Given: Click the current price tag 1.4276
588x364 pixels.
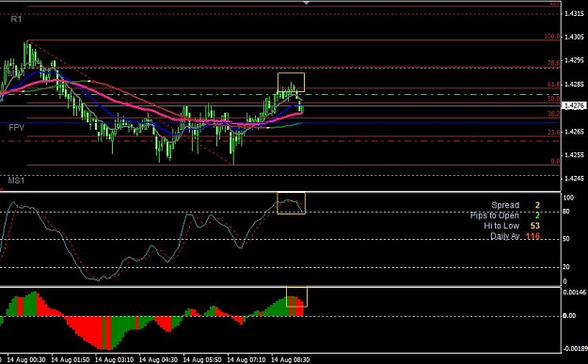Looking at the screenshot, I should point(574,106).
